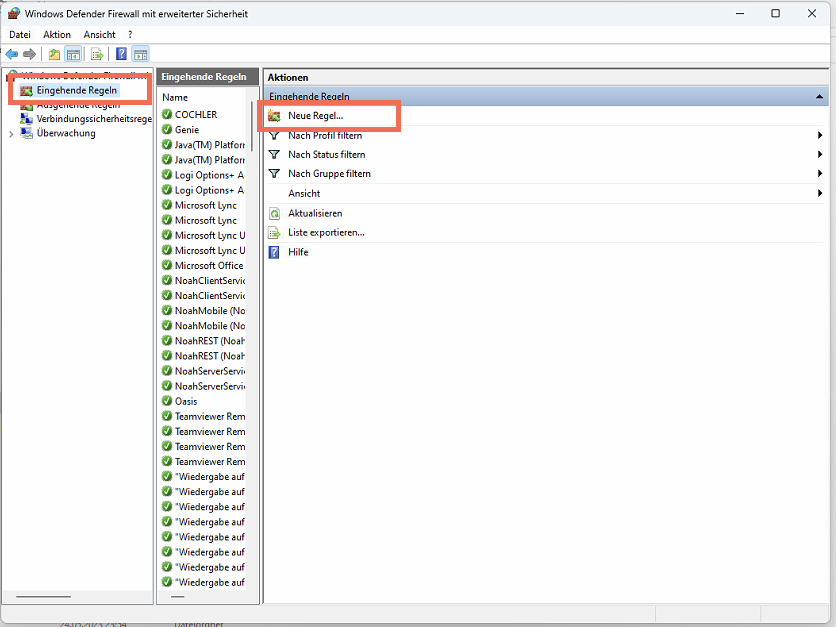Open the Nach Gruppe filtern submenu arrow
The height and width of the screenshot is (627, 836).
point(820,174)
